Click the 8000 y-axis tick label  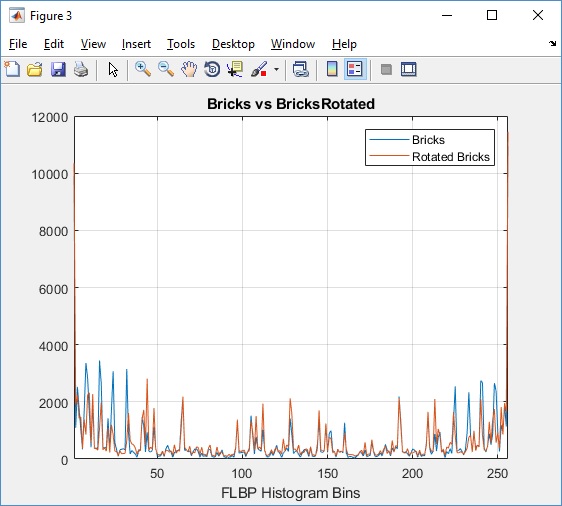tap(53, 231)
